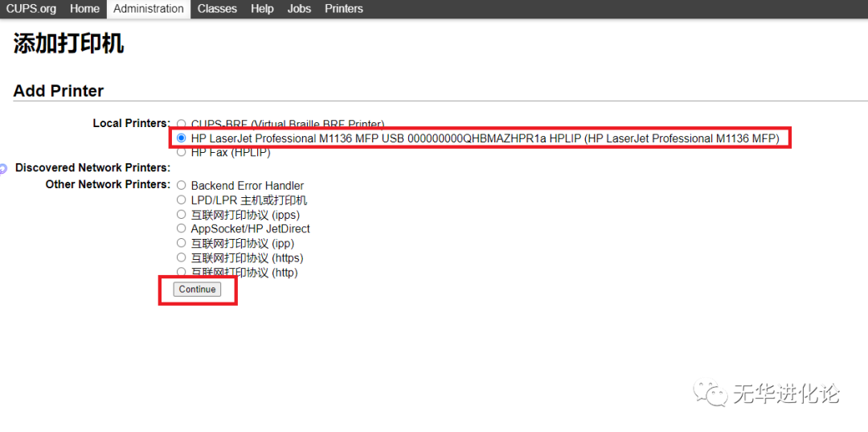Click the Other Network Printers label

(108, 184)
